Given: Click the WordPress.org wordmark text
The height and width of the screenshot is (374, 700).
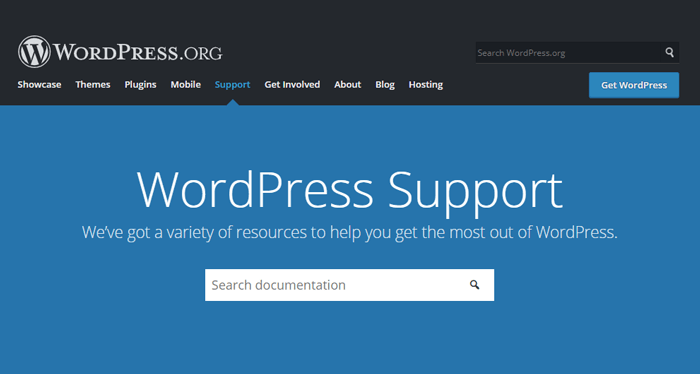Looking at the screenshot, I should 138,52.
